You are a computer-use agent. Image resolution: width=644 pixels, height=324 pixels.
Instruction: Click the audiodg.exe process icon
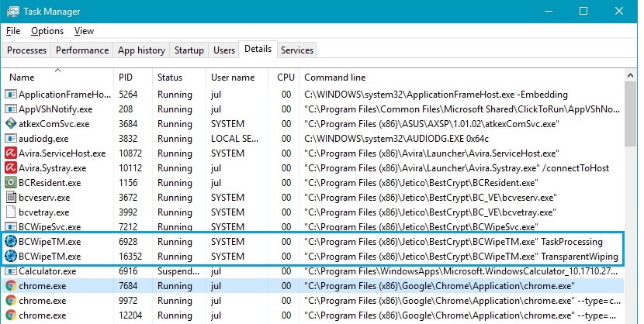[x=11, y=139]
